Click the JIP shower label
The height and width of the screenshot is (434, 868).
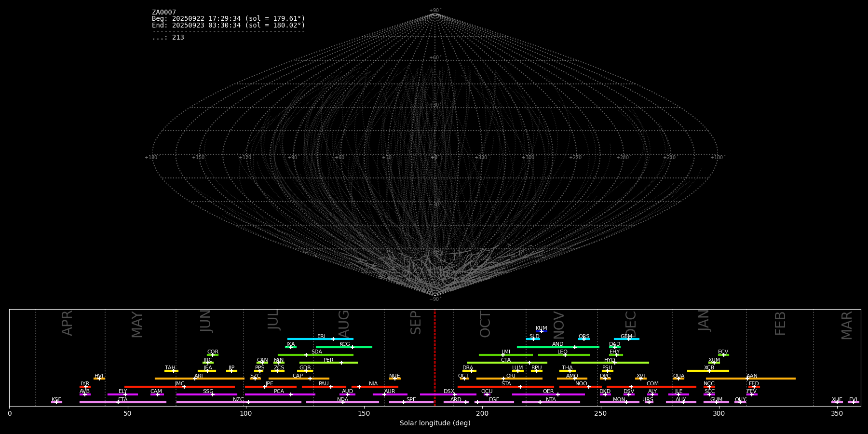pos(231,368)
